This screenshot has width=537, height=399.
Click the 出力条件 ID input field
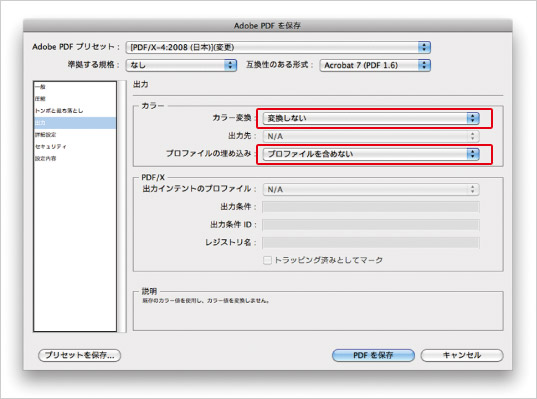coord(371,225)
